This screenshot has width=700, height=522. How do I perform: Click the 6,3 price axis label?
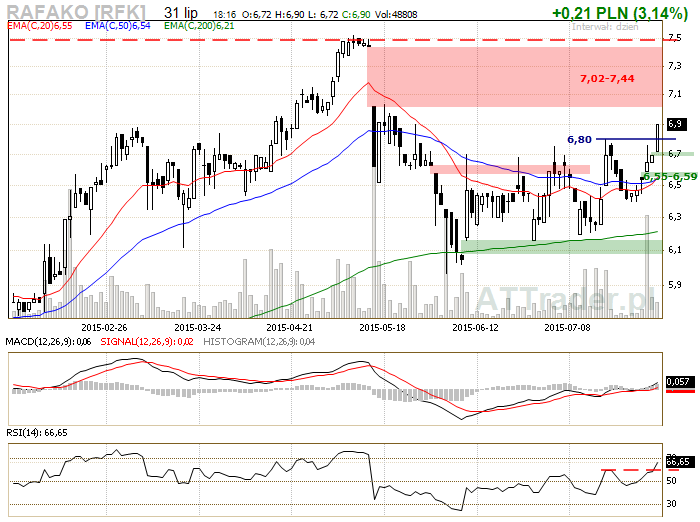(675, 217)
